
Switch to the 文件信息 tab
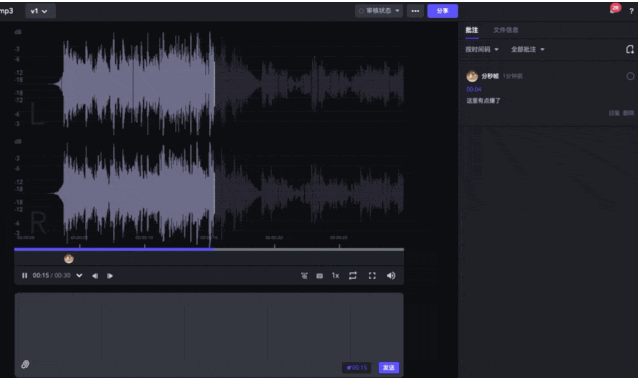[x=506, y=30]
